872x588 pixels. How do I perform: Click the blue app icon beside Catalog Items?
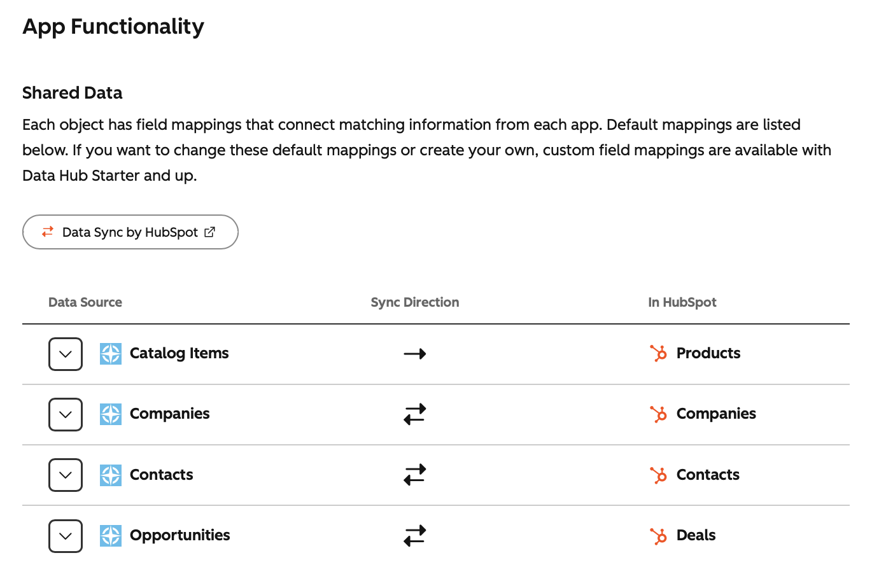pyautogui.click(x=111, y=354)
